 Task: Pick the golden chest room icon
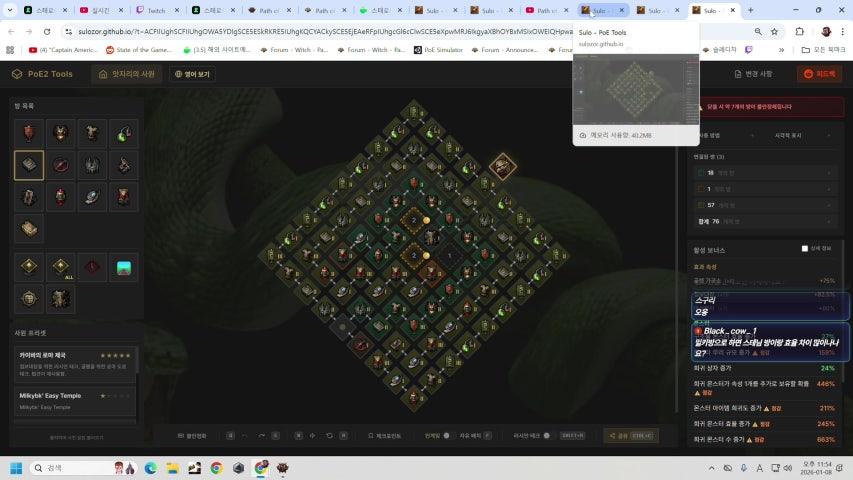29,229
